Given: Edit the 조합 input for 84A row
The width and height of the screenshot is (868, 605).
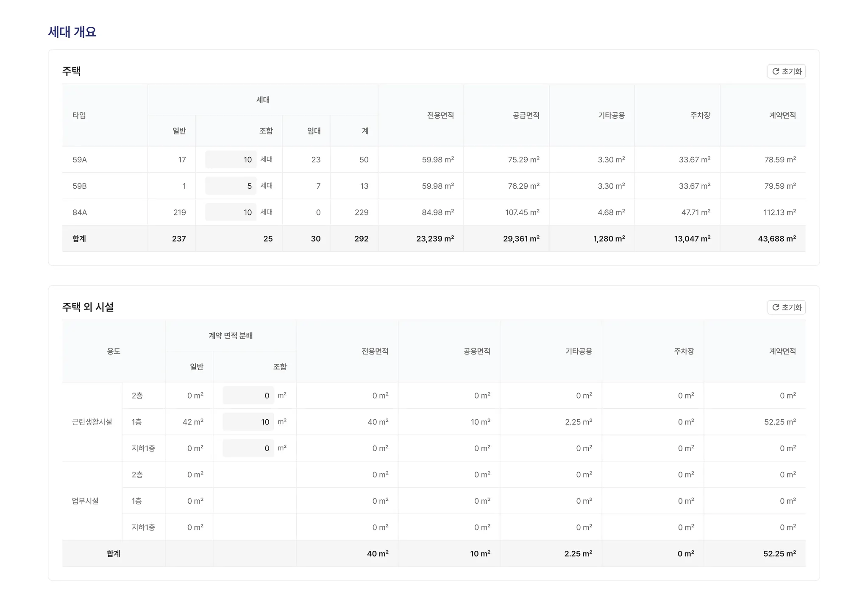Looking at the screenshot, I should click(x=231, y=212).
